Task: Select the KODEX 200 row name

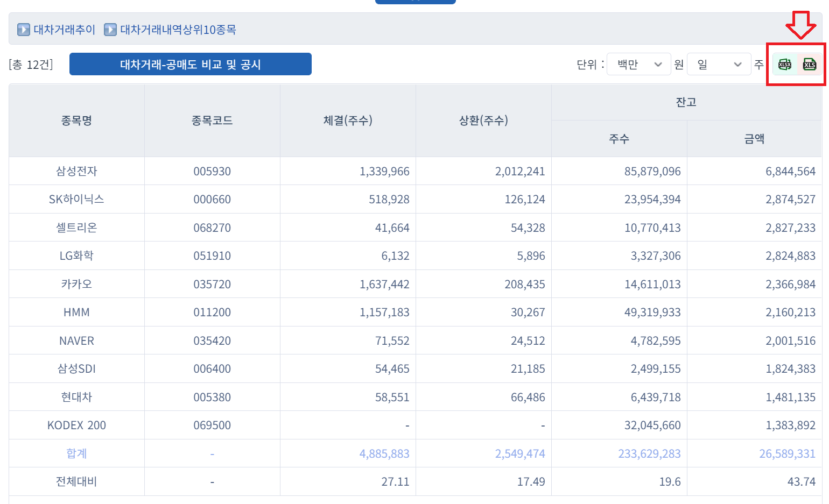Action: (x=76, y=425)
